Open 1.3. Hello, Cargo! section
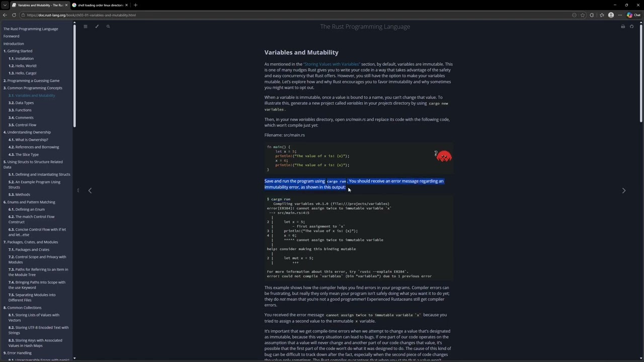Viewport: 644px width, 362px height. (23, 73)
